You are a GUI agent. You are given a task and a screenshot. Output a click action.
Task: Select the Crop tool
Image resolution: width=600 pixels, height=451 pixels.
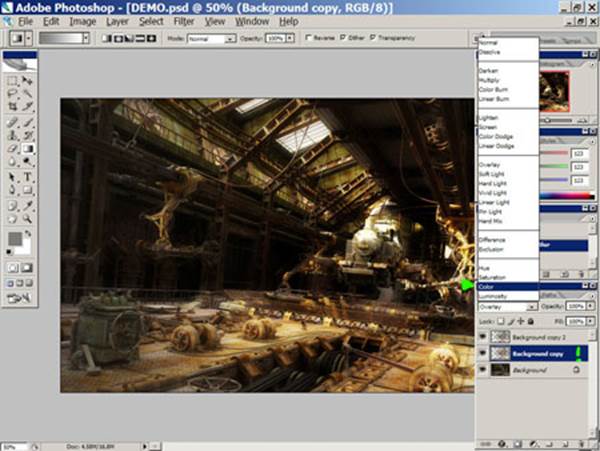pos(13,106)
